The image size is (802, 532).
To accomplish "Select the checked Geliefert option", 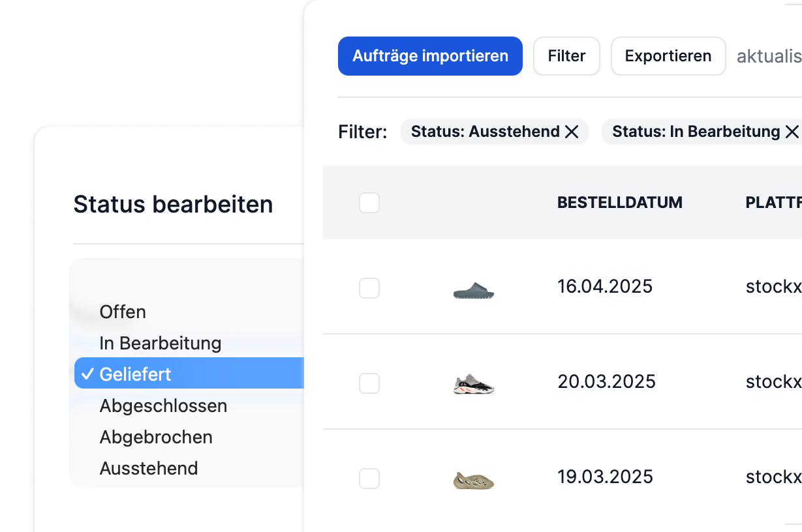I will [136, 374].
